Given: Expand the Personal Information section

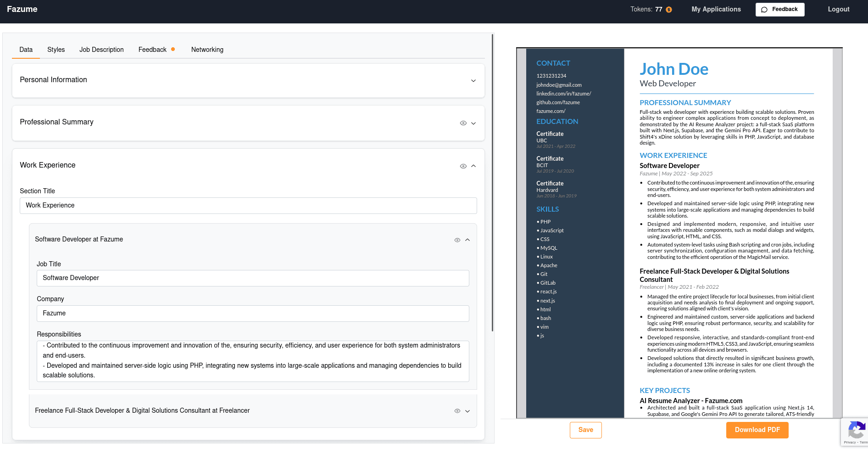Looking at the screenshot, I should click(473, 80).
